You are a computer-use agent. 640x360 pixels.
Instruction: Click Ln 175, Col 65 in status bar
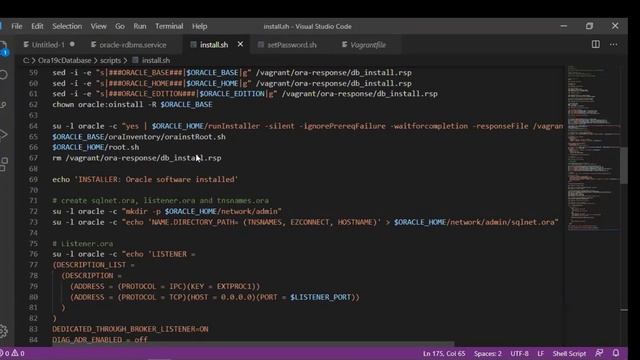coord(444,353)
